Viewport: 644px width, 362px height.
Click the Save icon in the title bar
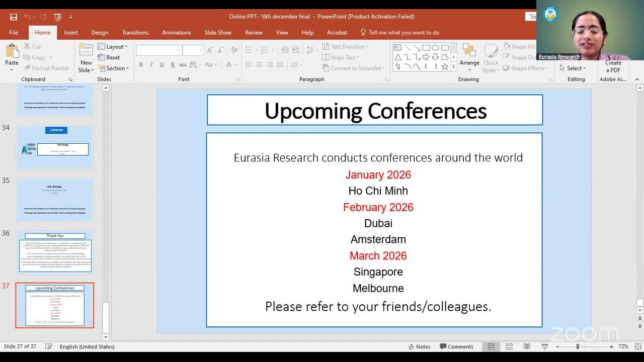coord(14,17)
